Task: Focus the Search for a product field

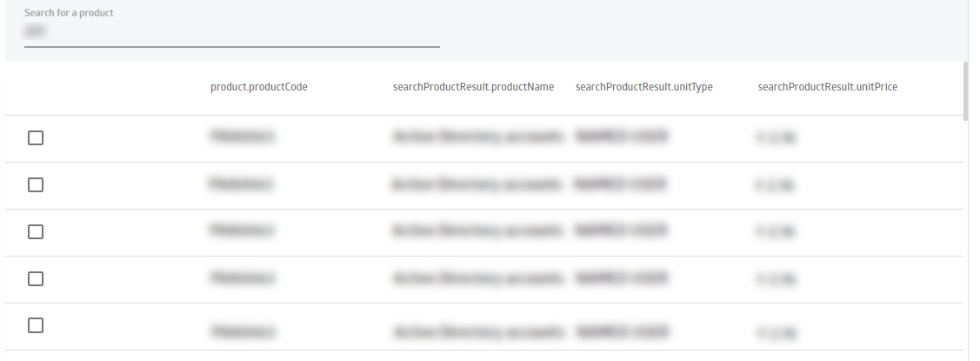Action: coord(232,31)
